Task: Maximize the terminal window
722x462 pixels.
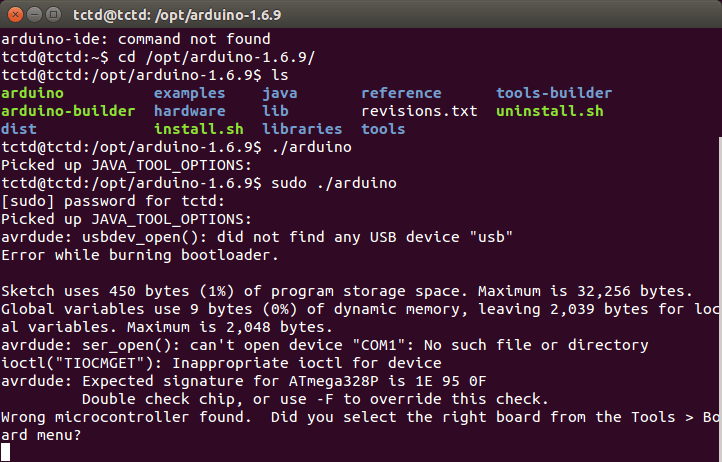Action: [54, 15]
